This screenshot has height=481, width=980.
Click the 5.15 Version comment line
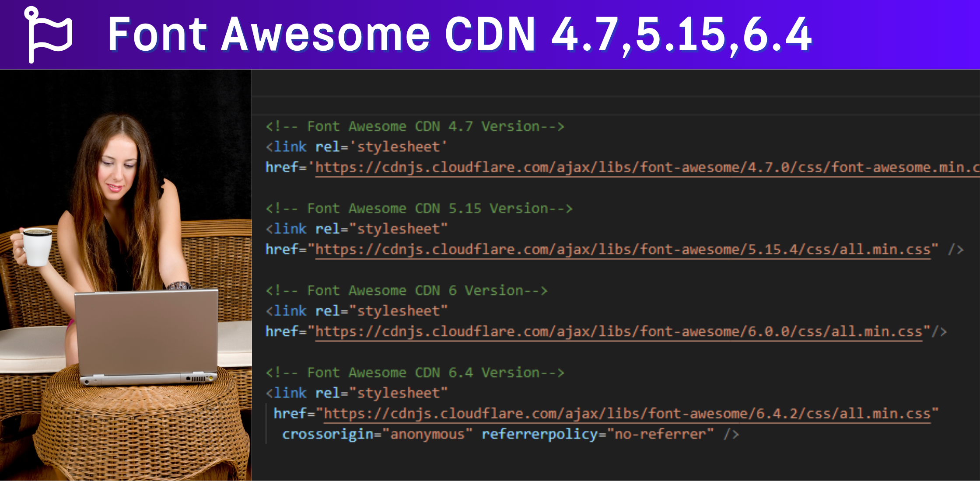coord(419,209)
